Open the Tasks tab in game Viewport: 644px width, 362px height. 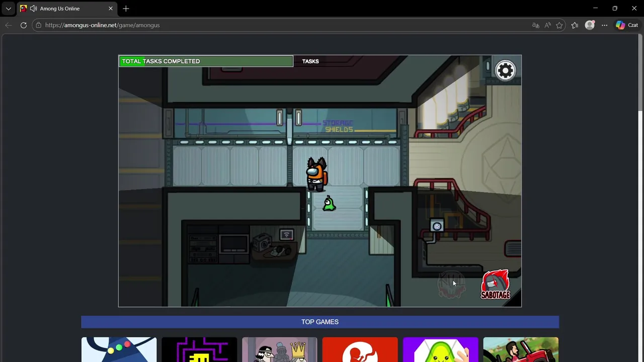[x=310, y=61]
